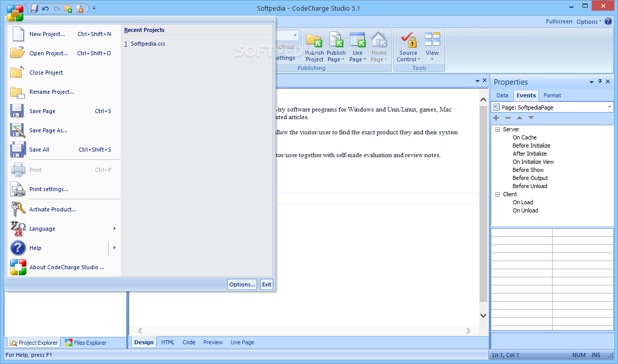Choose New Project... from the application menu
Image resolution: width=618 pixels, height=364 pixels.
pyautogui.click(x=64, y=34)
